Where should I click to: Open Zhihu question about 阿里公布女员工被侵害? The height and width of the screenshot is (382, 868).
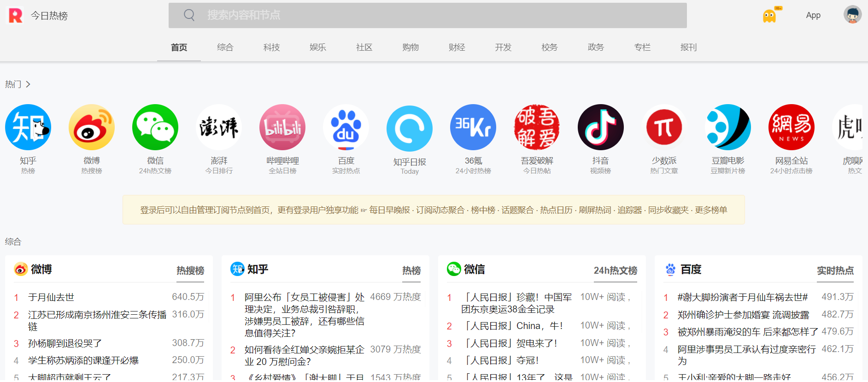tap(305, 315)
